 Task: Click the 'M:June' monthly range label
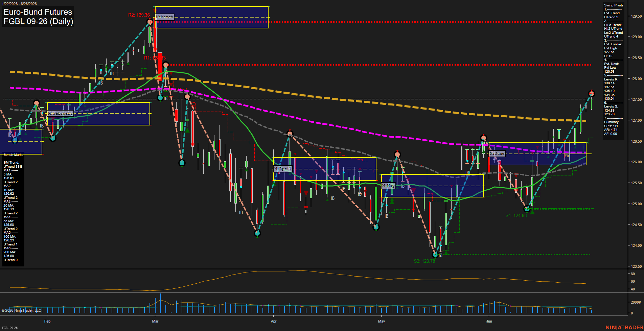click(497, 153)
